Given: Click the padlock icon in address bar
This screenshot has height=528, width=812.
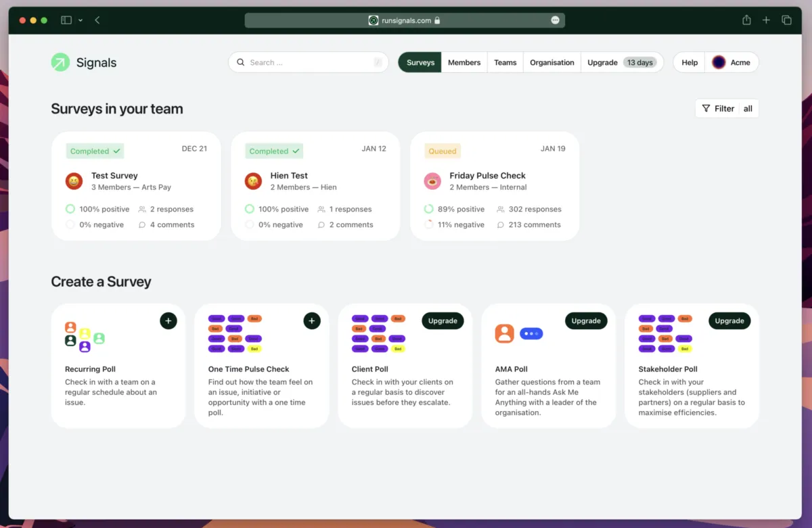Looking at the screenshot, I should point(437,20).
